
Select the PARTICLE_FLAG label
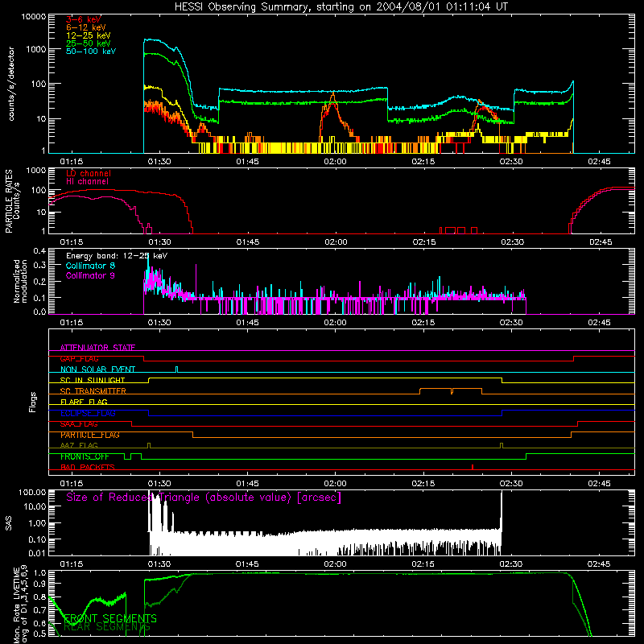pos(90,435)
